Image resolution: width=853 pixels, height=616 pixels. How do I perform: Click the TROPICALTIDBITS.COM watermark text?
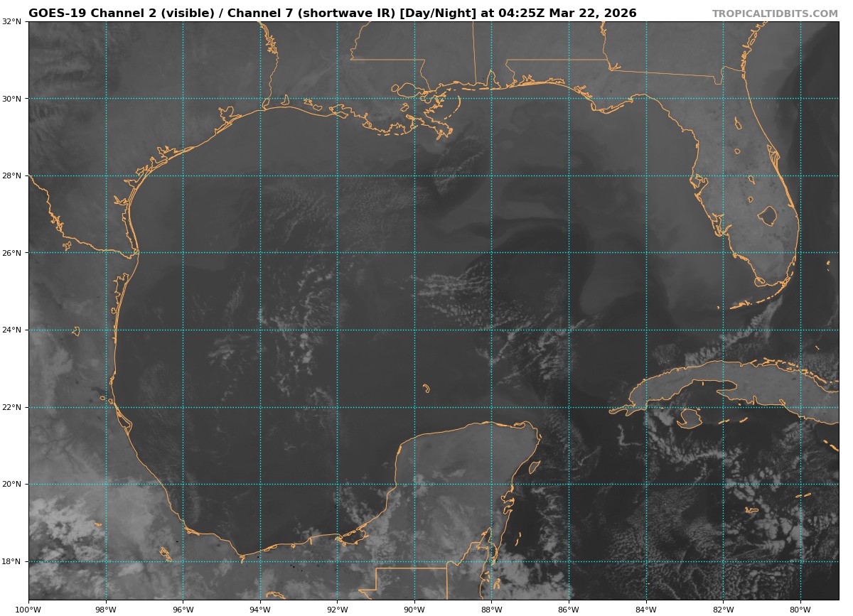click(x=775, y=13)
